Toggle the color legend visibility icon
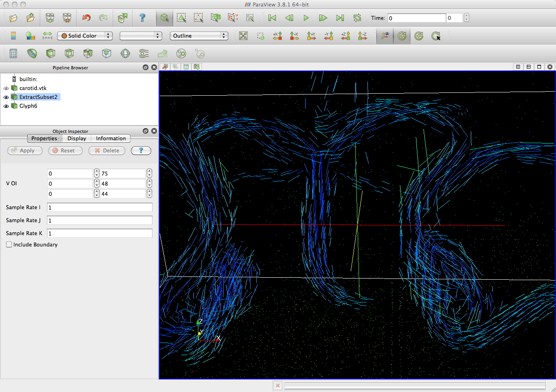 click(13, 36)
